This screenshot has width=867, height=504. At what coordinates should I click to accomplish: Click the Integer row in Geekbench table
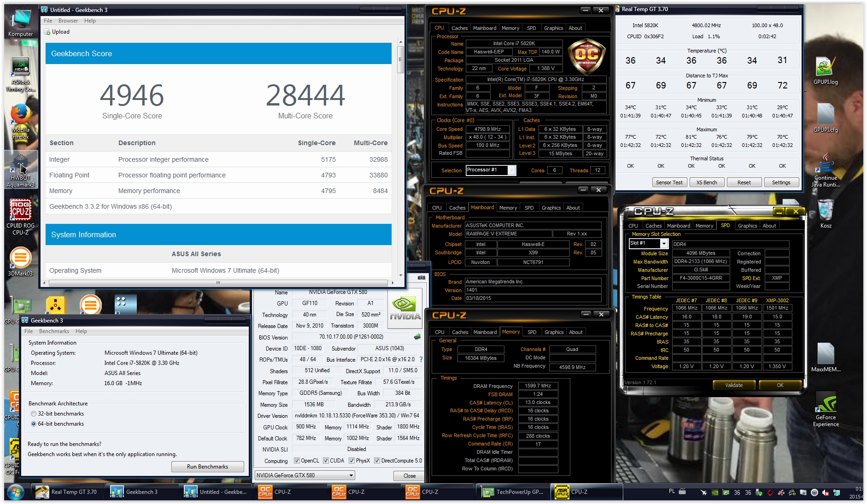click(x=218, y=159)
